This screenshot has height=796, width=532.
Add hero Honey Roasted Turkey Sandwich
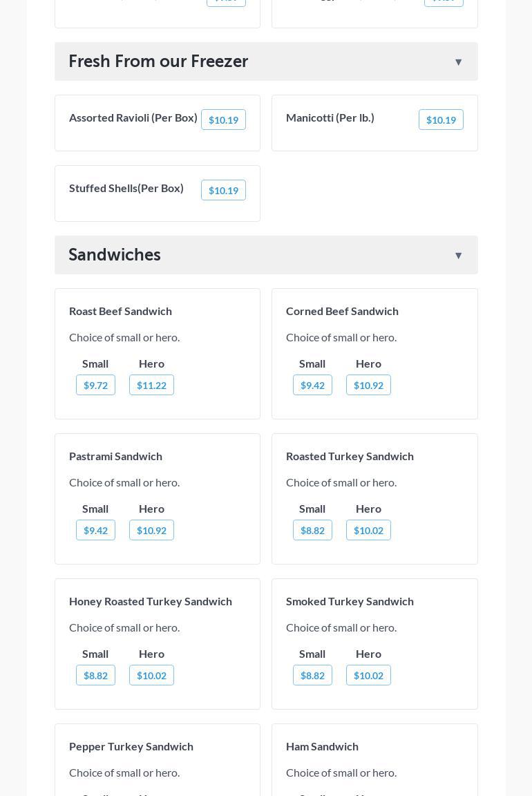pos(151,676)
